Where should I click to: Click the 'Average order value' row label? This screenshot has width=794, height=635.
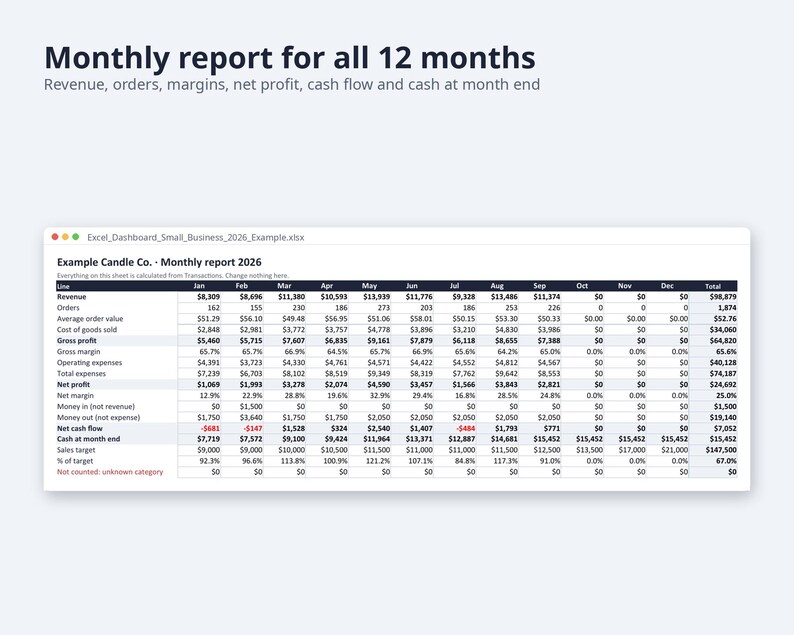click(x=90, y=319)
